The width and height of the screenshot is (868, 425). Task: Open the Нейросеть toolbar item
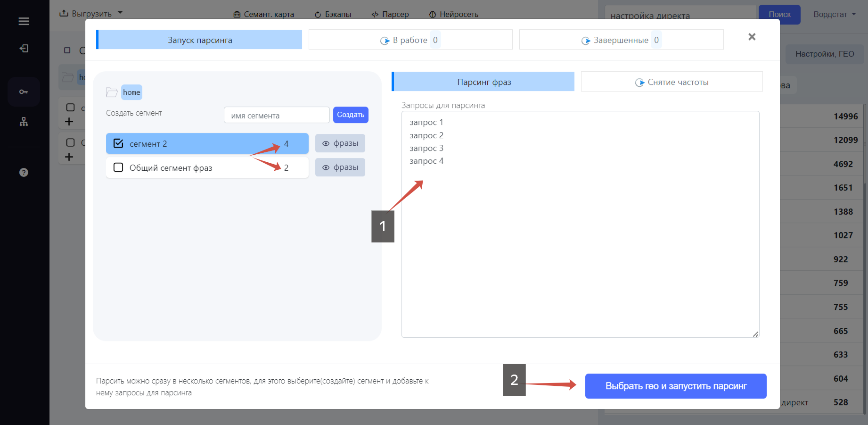pyautogui.click(x=453, y=14)
